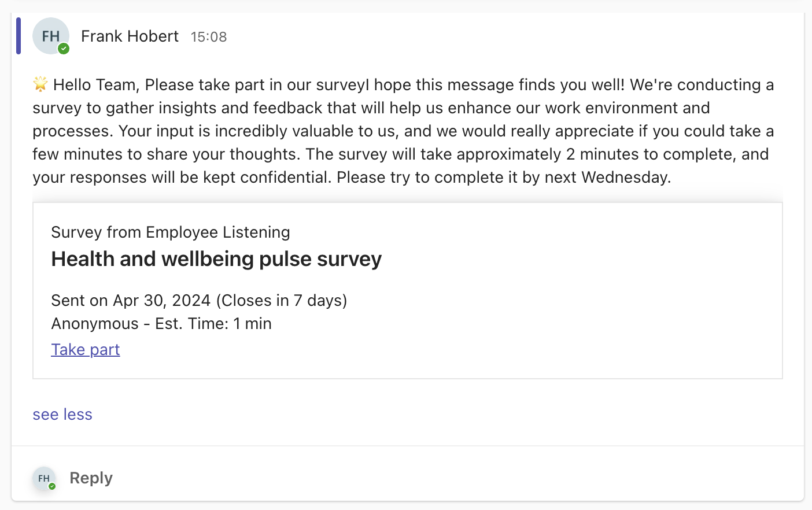Click the Health and wellbeing pulse survey title

[216, 259]
